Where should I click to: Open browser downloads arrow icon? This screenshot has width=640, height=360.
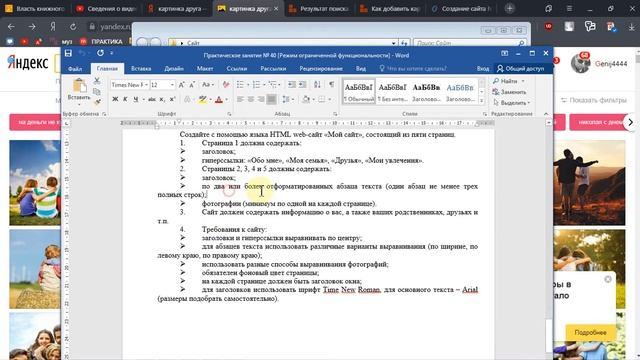[631, 27]
